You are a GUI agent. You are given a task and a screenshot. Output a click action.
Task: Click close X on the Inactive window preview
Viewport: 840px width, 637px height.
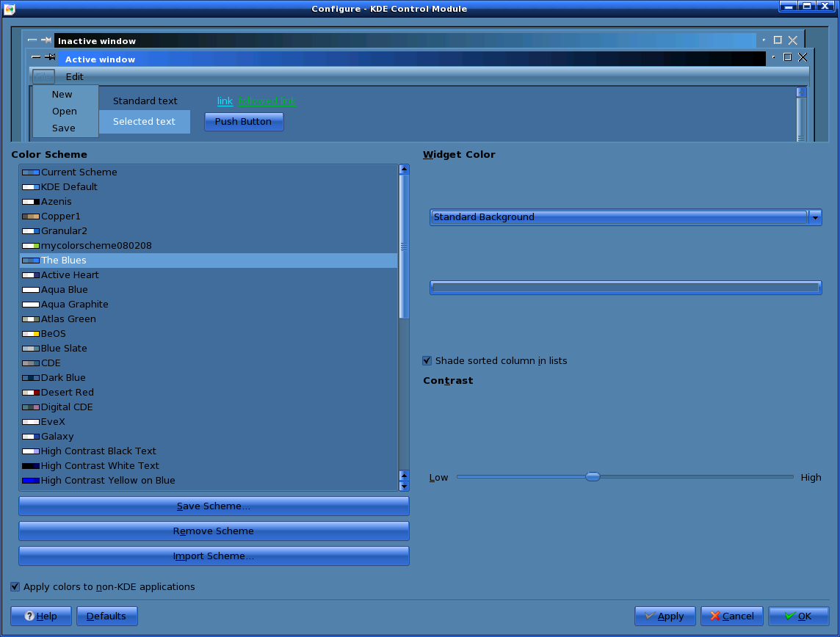793,40
